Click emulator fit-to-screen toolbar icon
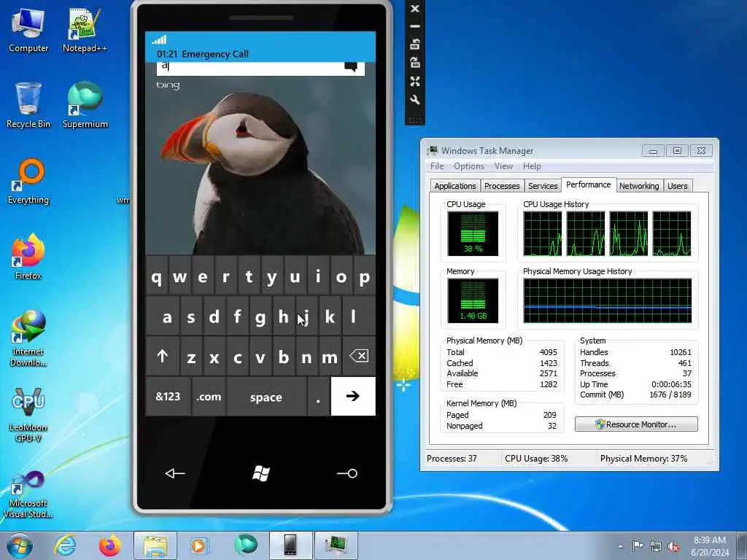This screenshot has height=560, width=747. 415,82
